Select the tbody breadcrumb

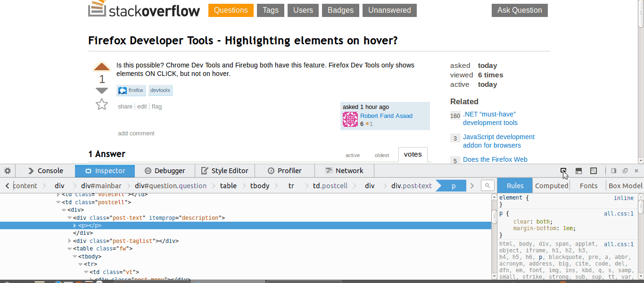click(x=260, y=185)
